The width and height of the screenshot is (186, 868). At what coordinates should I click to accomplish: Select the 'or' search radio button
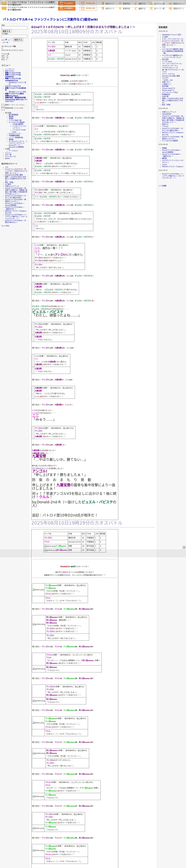pos(11,39)
